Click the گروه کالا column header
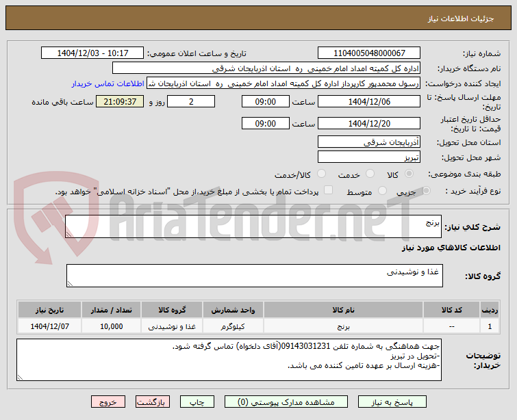 172,310
